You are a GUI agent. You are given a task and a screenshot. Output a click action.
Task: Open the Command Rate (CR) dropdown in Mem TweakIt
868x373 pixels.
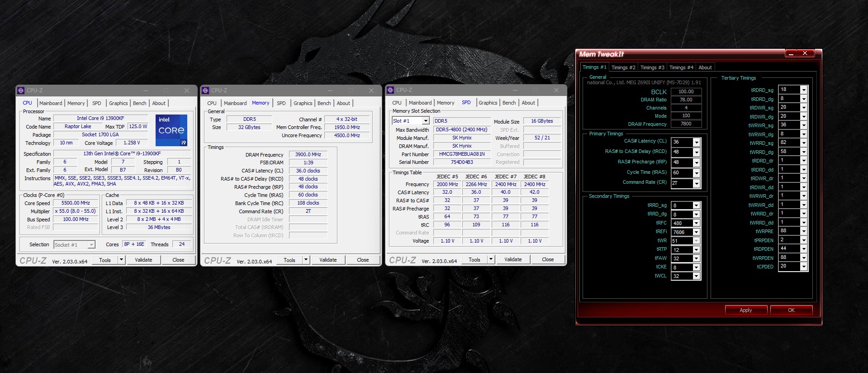[x=697, y=183]
